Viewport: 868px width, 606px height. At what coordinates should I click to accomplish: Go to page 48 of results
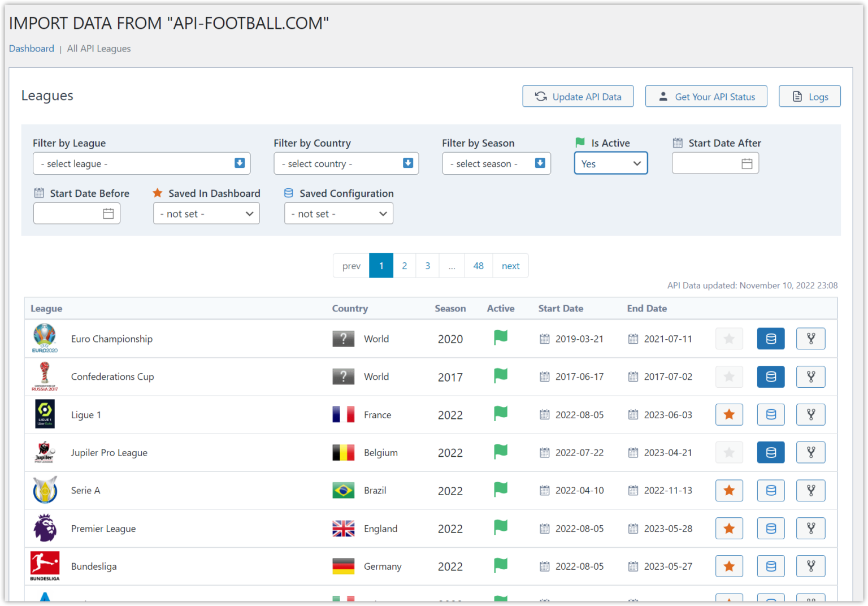(x=478, y=265)
